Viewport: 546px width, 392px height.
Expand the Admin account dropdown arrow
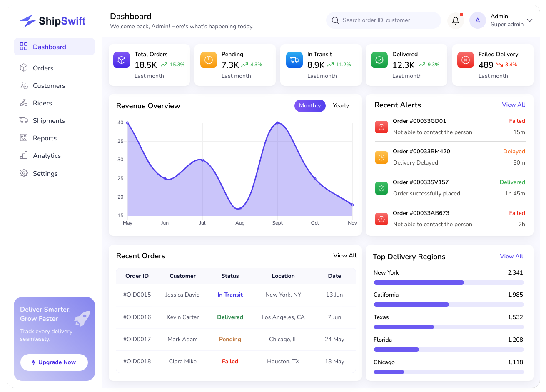(x=530, y=20)
